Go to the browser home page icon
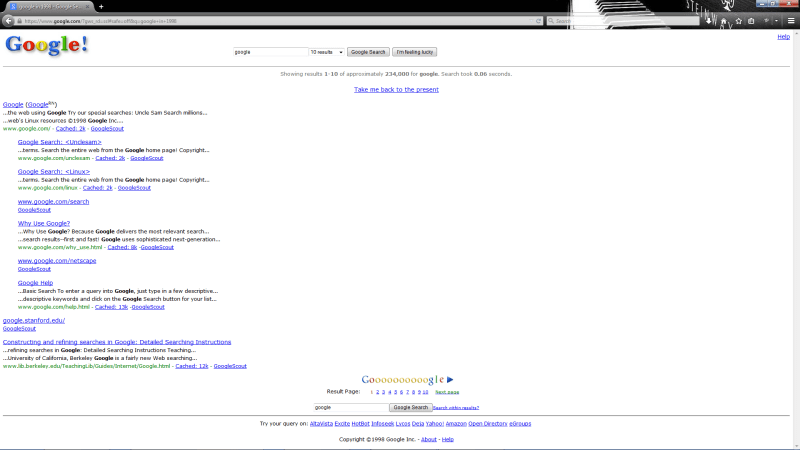 [723, 21]
